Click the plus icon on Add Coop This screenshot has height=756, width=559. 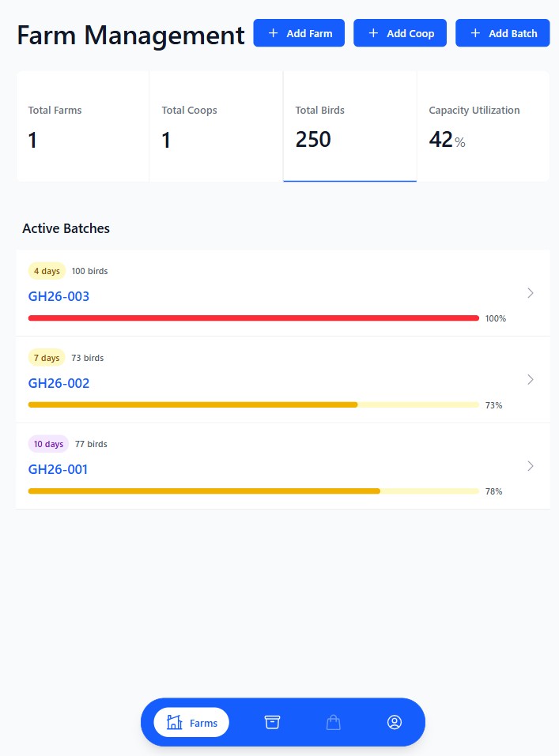373,33
